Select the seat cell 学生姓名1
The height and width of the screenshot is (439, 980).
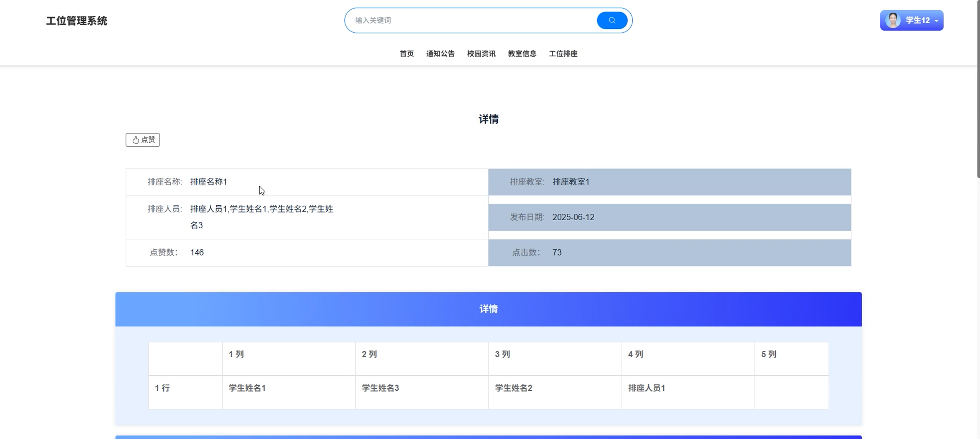[x=247, y=388]
